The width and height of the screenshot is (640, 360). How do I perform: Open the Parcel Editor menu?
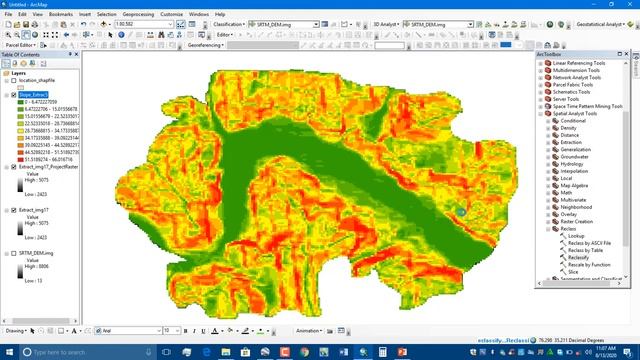[x=20, y=45]
